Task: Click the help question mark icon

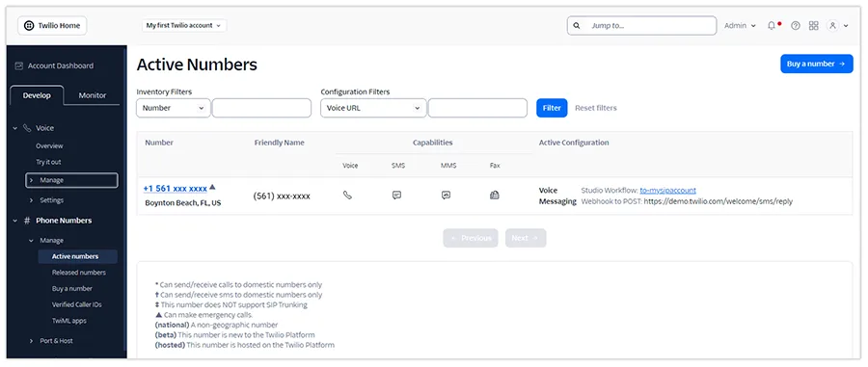Action: 796,25
